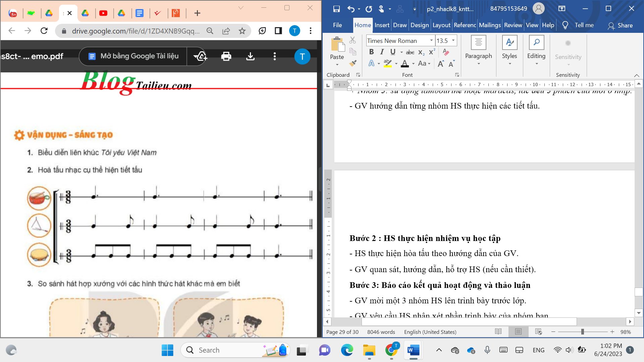Open underline style dropdown arrow
644x362 pixels.
pyautogui.click(x=401, y=52)
